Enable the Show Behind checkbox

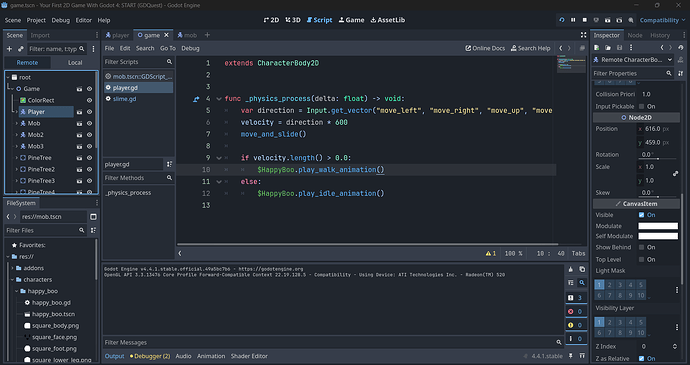642,247
